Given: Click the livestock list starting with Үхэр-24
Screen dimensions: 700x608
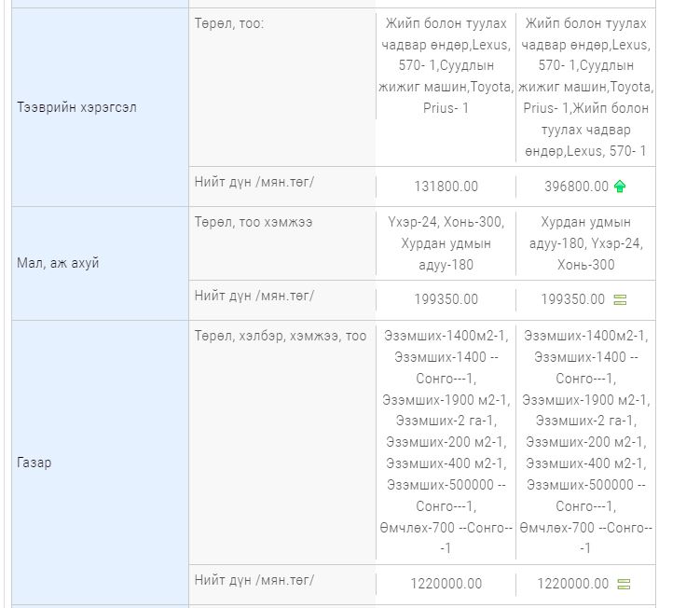Looking at the screenshot, I should 446,243.
